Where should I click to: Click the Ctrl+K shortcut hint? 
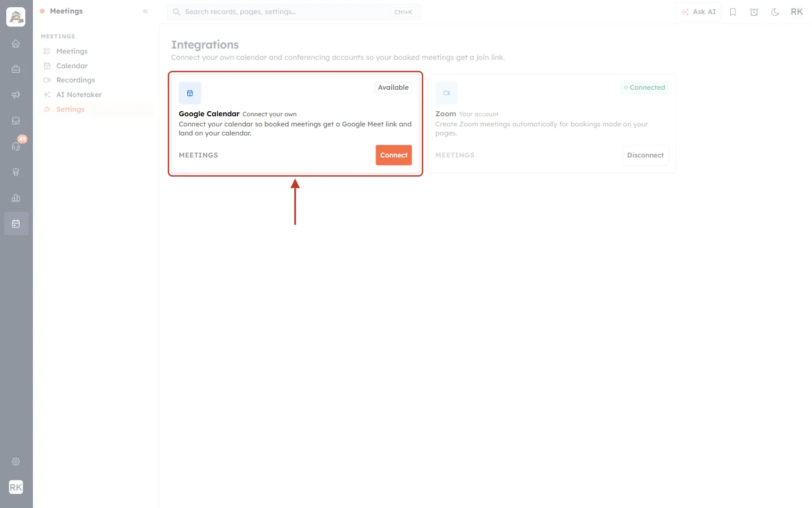[403, 12]
